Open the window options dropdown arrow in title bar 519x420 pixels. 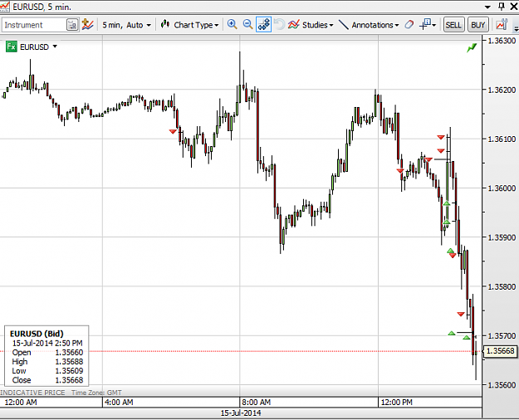tap(487, 7)
